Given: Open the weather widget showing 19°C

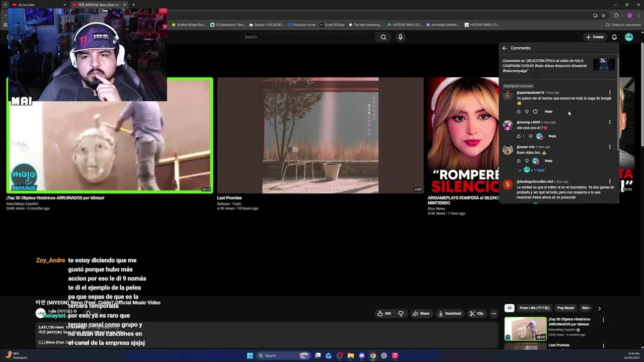Looking at the screenshot, I should (16, 355).
